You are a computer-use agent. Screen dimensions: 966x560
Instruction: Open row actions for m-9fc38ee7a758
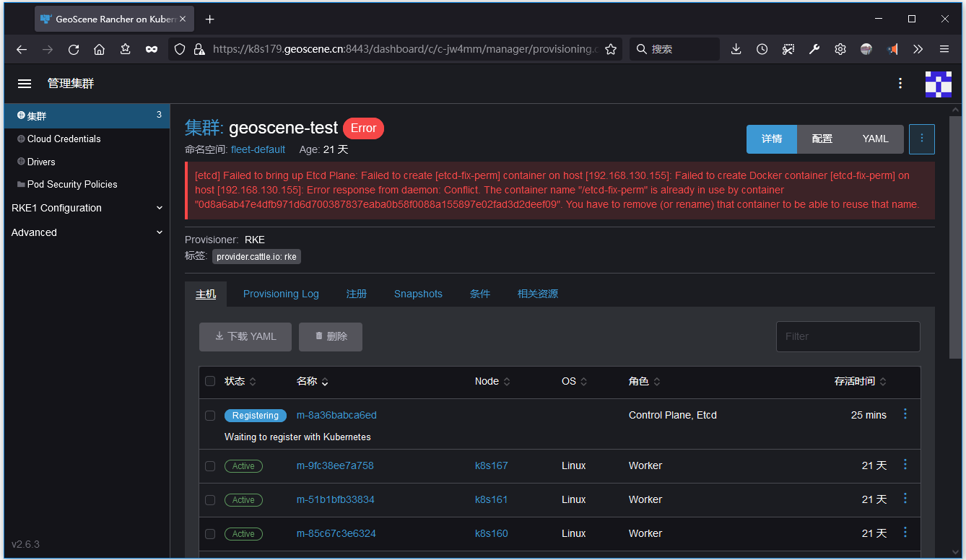(905, 465)
